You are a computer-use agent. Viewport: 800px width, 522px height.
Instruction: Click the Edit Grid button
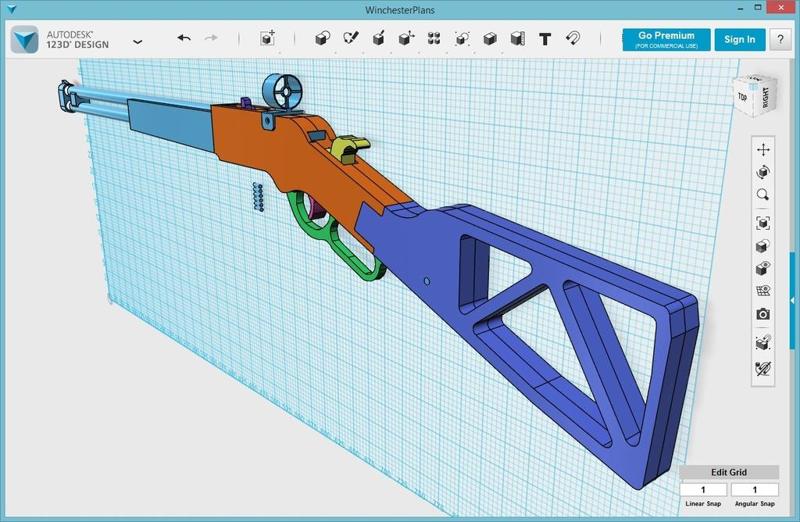tap(729, 472)
